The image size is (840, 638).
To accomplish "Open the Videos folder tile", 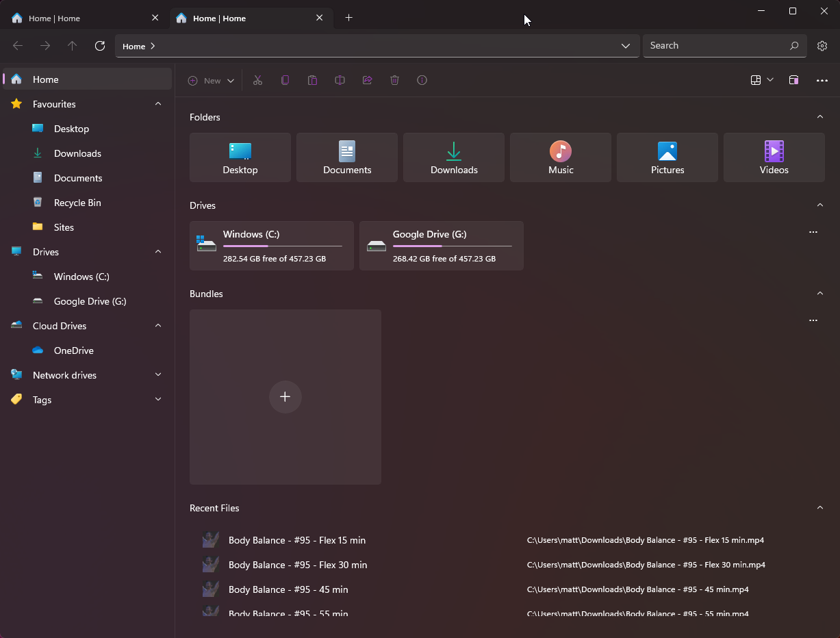I will (x=774, y=157).
